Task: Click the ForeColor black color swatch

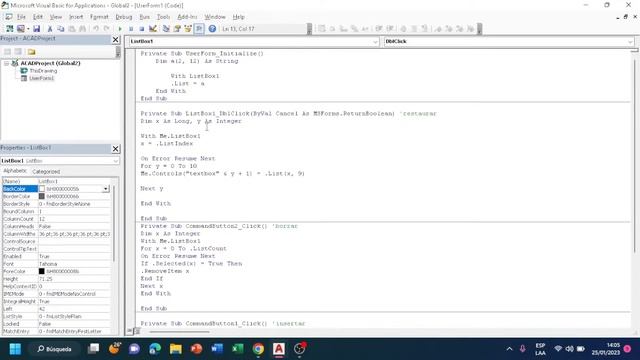Action: [x=42, y=271]
